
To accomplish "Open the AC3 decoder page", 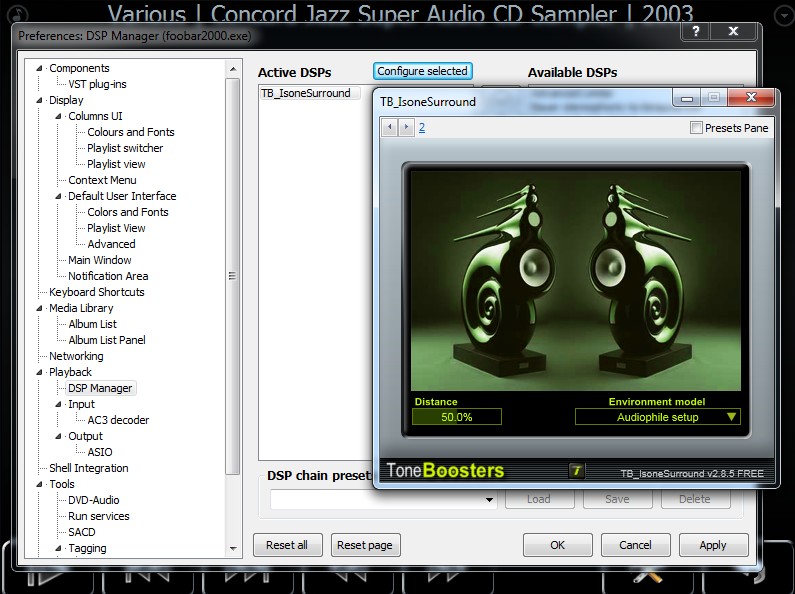I will [118, 420].
